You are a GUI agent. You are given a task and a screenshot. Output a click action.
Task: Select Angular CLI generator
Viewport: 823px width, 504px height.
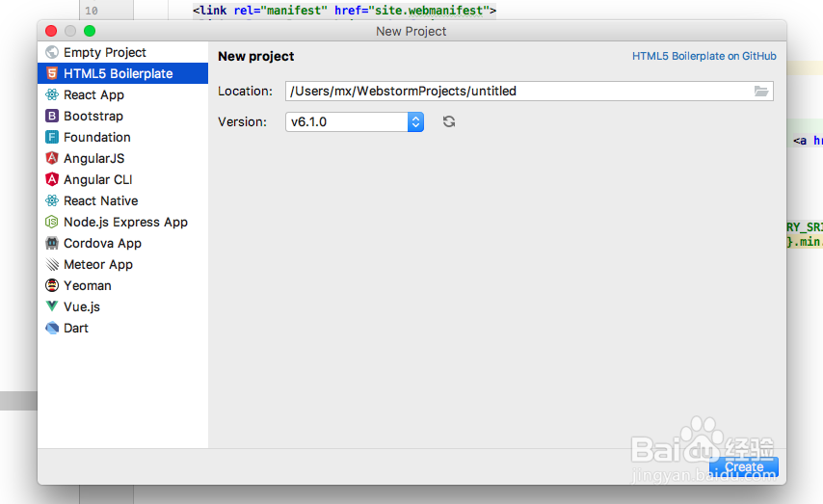pos(122,179)
